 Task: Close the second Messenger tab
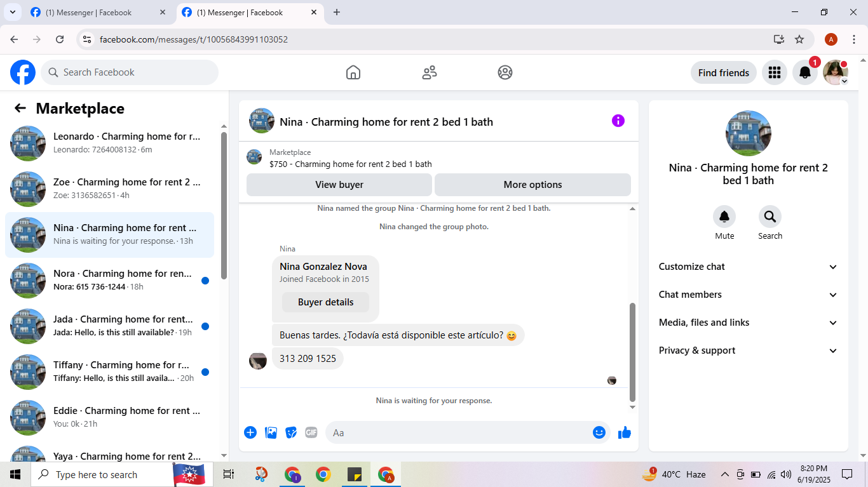314,12
